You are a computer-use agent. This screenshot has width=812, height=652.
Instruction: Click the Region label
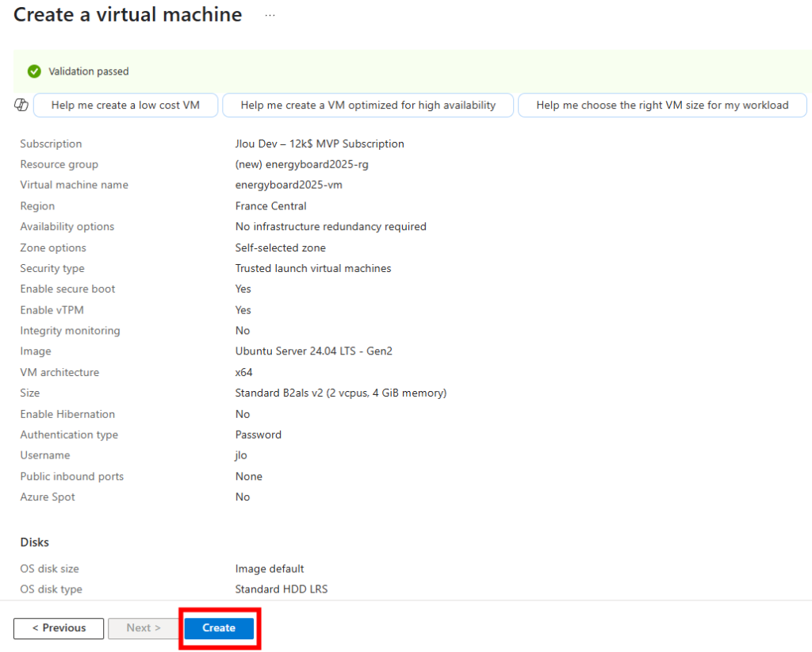click(x=37, y=206)
